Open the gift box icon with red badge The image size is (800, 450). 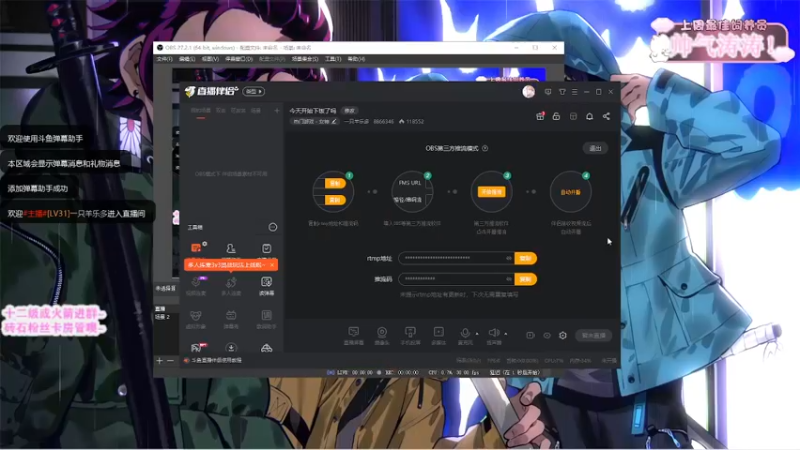pos(540,116)
